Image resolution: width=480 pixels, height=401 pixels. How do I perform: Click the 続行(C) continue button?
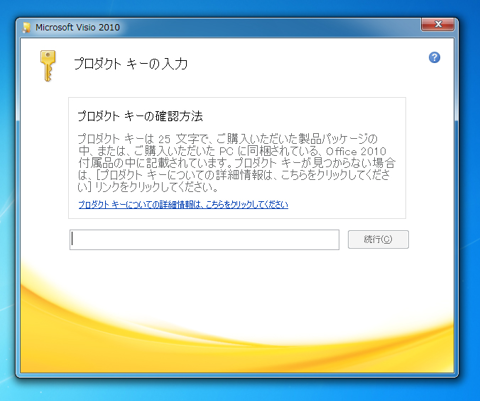pyautogui.click(x=378, y=239)
